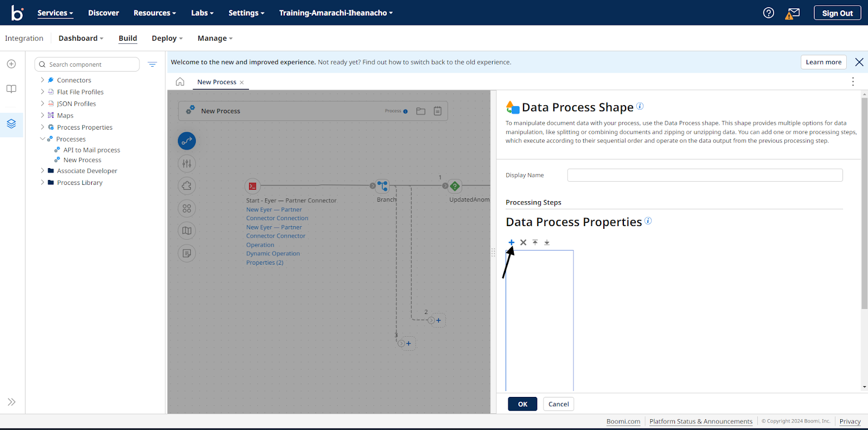Image resolution: width=868 pixels, height=430 pixels.
Task: Open the Labs dropdown
Action: (x=202, y=13)
